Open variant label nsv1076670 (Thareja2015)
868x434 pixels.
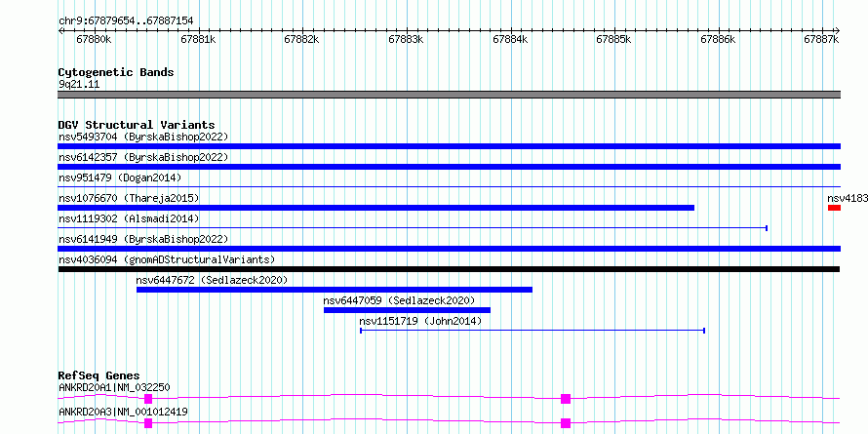pos(129,198)
